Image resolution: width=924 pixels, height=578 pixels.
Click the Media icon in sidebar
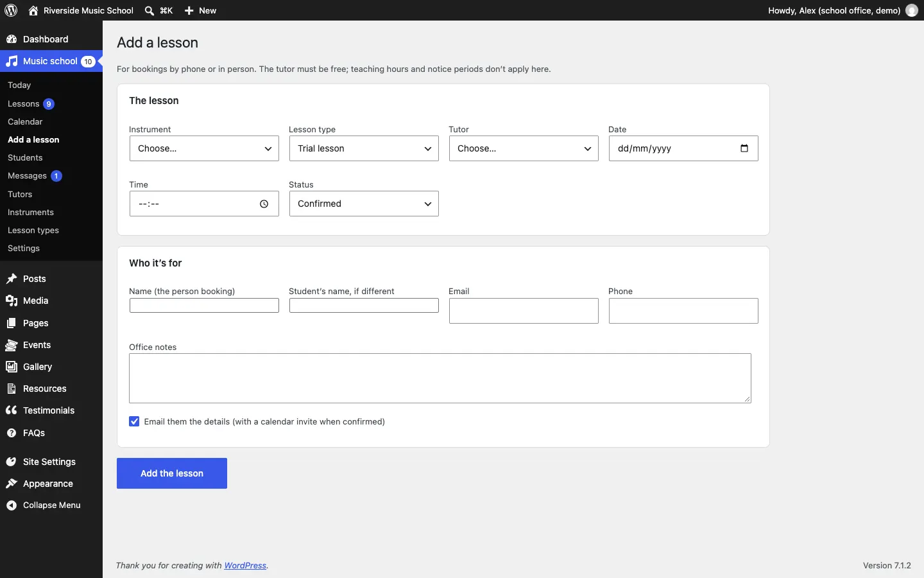12,301
